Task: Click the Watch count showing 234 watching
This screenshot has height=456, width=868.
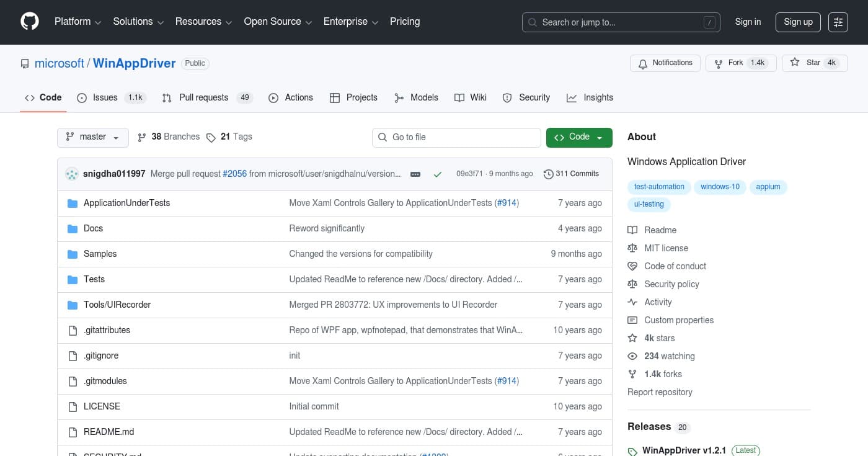Action: (670, 356)
